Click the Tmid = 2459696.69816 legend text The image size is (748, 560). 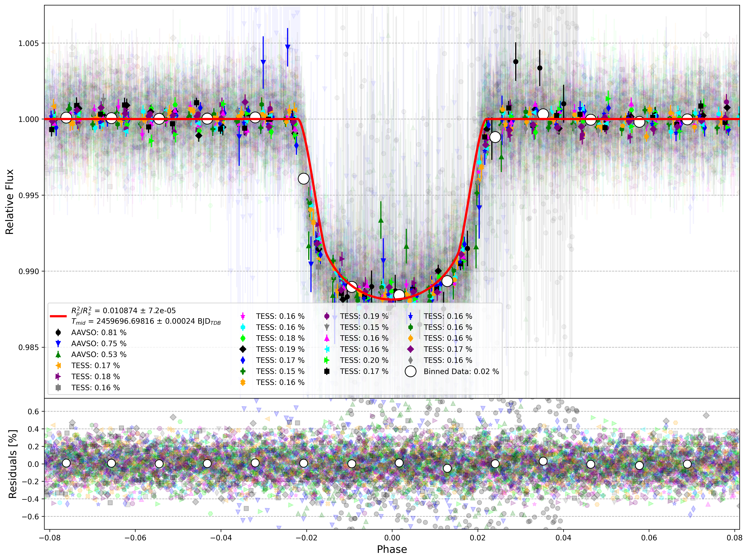[146, 321]
